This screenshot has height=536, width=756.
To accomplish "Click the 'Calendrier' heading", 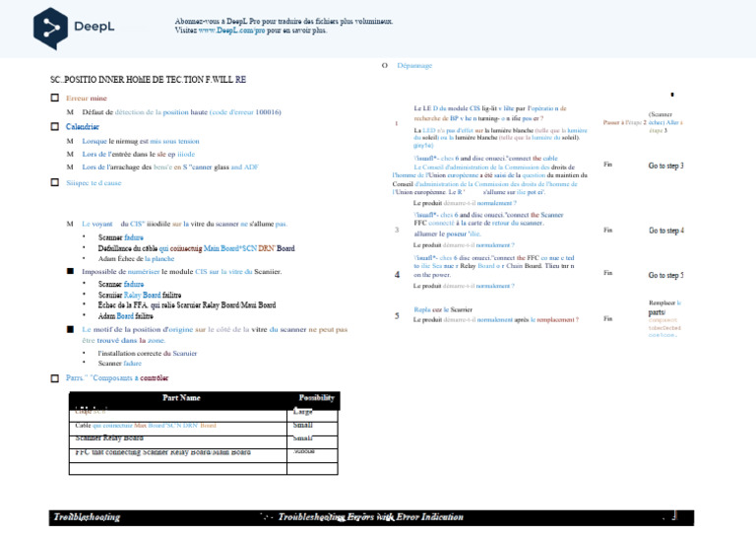I will point(83,126).
